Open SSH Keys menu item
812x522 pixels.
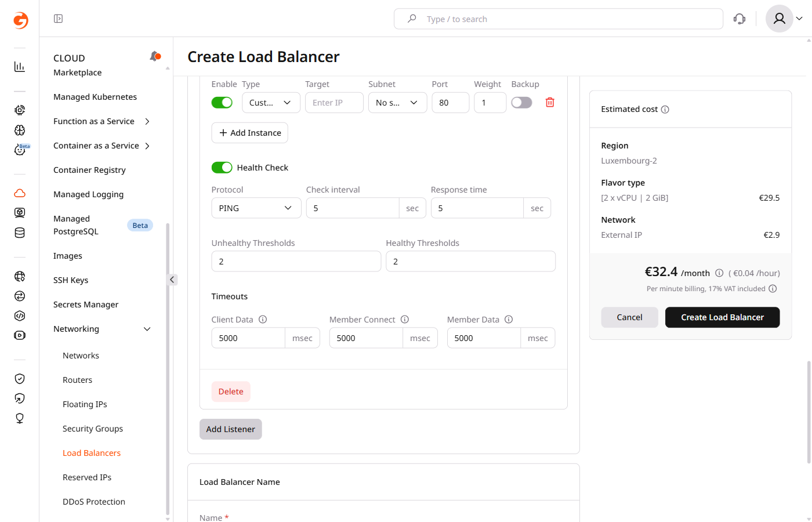(71, 280)
